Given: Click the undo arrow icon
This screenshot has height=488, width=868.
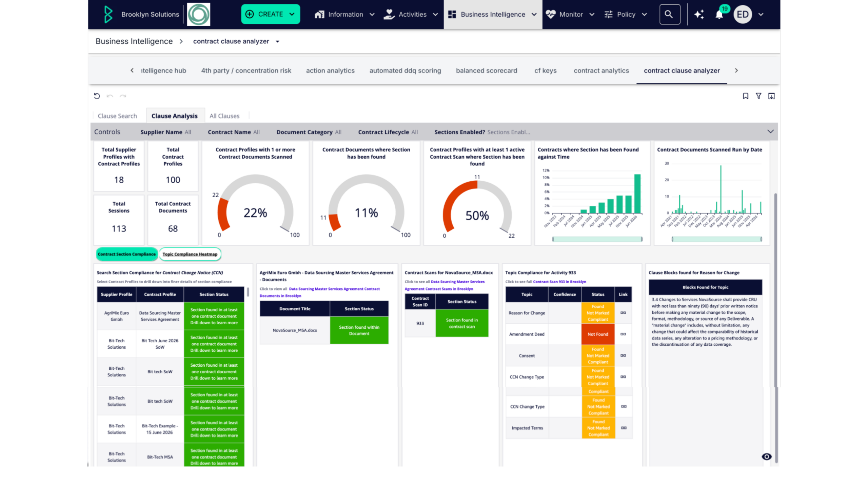Looking at the screenshot, I should pyautogui.click(x=110, y=96).
